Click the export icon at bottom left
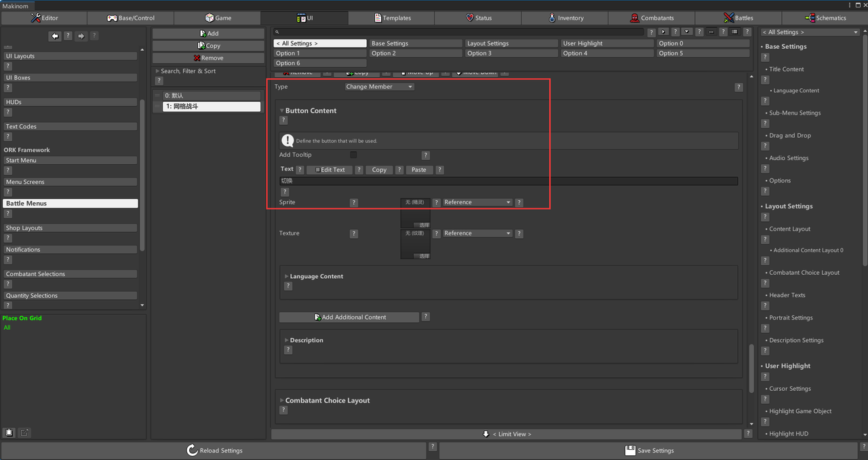This screenshot has height=460, width=868. (x=24, y=432)
